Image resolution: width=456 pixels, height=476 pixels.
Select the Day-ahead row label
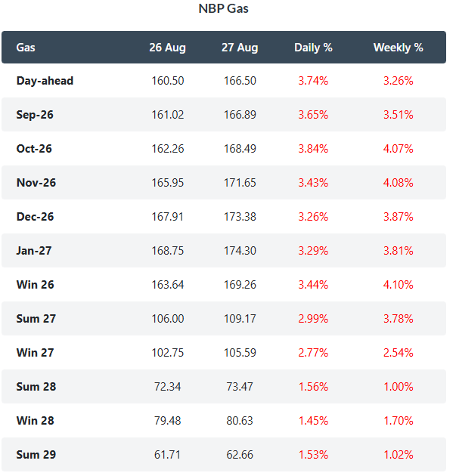pos(45,81)
